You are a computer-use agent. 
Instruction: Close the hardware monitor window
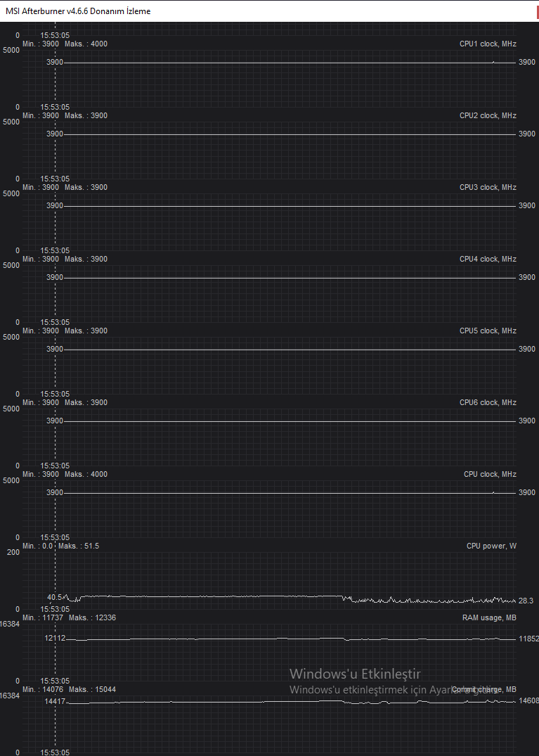pyautogui.click(x=537, y=11)
